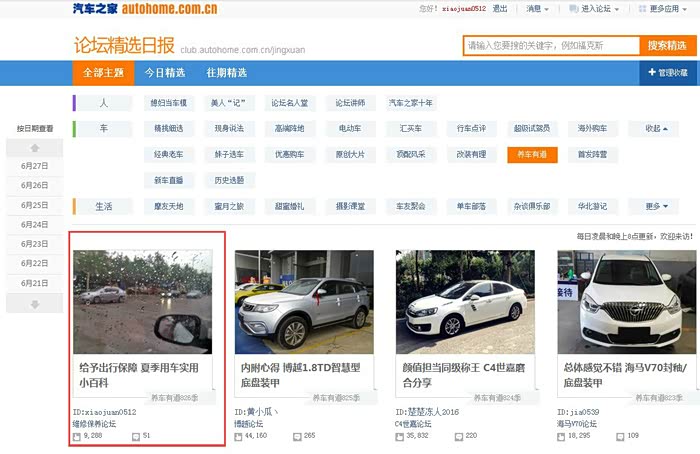This screenshot has height=454, width=700.
Task: Click the view count icon on the first article
Action: [x=78, y=436]
